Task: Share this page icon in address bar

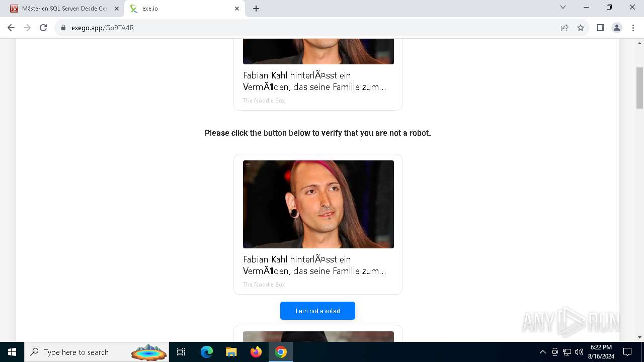Action: tap(565, 28)
